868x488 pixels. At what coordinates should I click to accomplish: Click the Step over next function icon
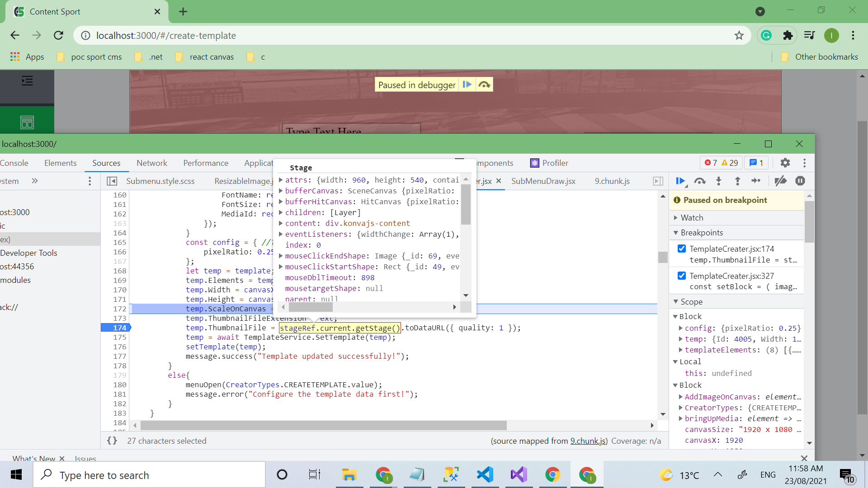coord(699,181)
